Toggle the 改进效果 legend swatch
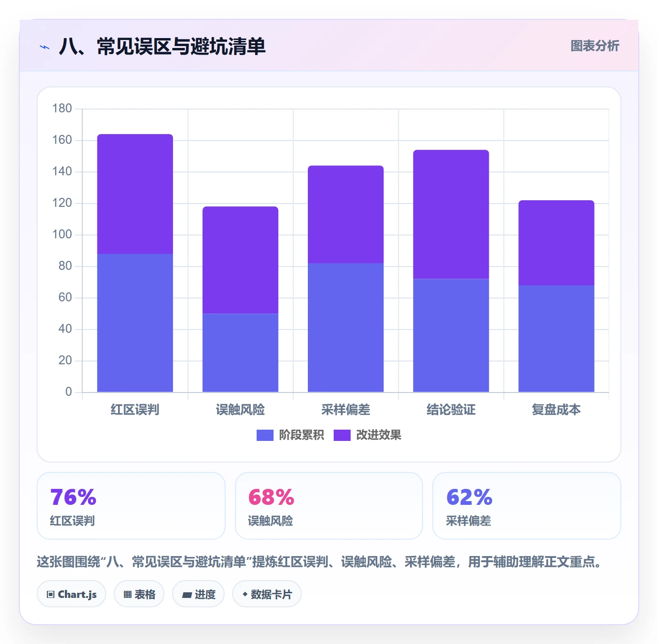Viewport: 658px width, 644px height. point(342,435)
